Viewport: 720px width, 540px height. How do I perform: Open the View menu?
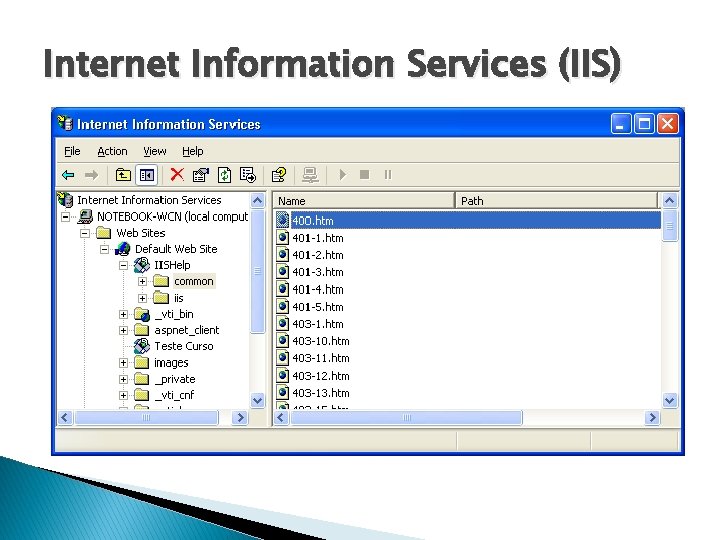click(154, 151)
